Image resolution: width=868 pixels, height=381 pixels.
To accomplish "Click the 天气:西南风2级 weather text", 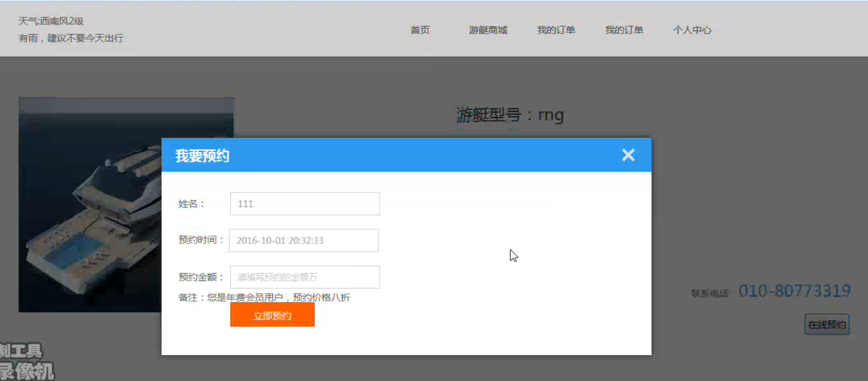I will tap(51, 21).
